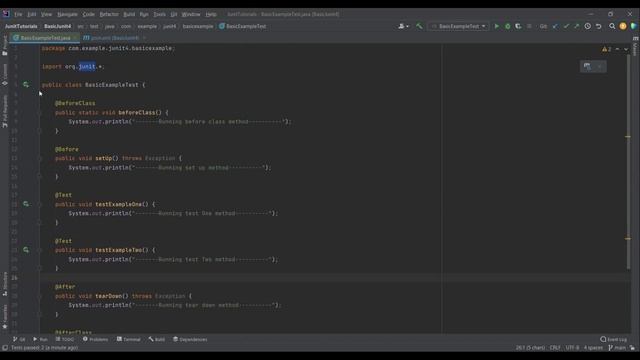This screenshot has width=640, height=360.
Task: Click the warnings indicator showing 2 problems
Action: point(607,49)
